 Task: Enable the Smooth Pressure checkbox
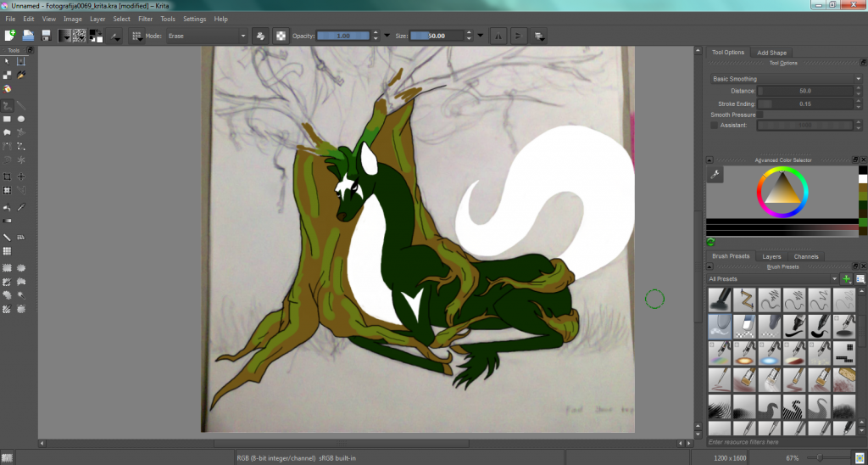759,115
